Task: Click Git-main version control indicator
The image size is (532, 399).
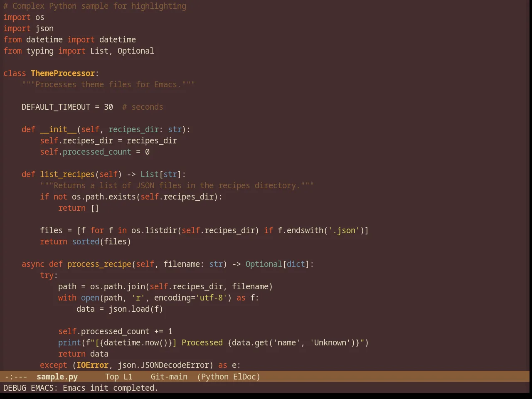Action: [169, 377]
